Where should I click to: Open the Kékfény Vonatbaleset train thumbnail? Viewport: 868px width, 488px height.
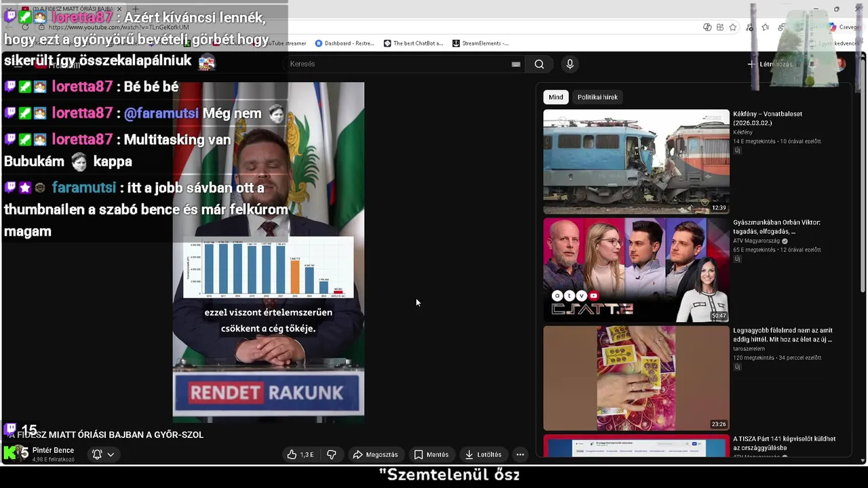(x=636, y=162)
